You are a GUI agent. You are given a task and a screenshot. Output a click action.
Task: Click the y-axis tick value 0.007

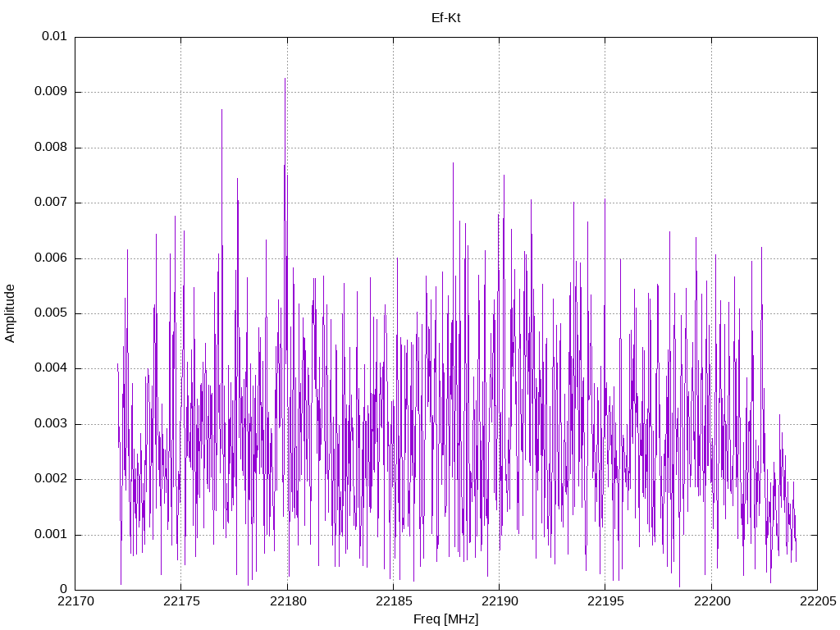[x=51, y=203]
